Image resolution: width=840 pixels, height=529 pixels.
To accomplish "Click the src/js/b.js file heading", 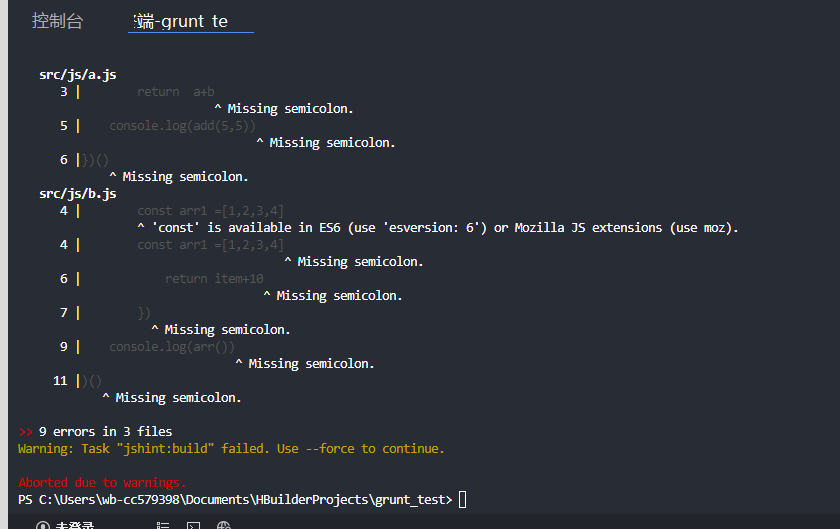I will click(78, 193).
